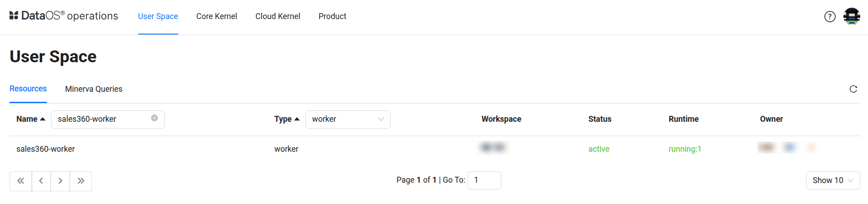Toggle Type column sort order
Viewport: 868px width, 204px height.
(x=297, y=119)
